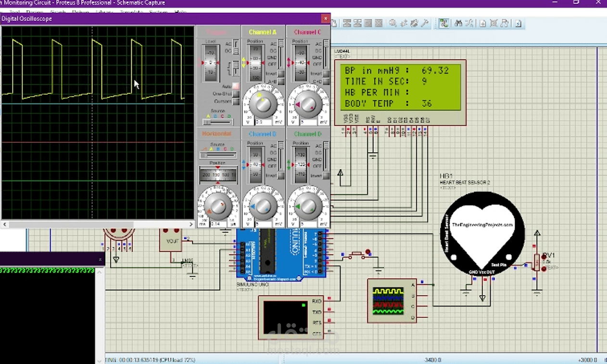Image resolution: width=607 pixels, height=364 pixels.
Task: Click the oscilloscope display's right scroll arrow
Action: click(x=191, y=224)
